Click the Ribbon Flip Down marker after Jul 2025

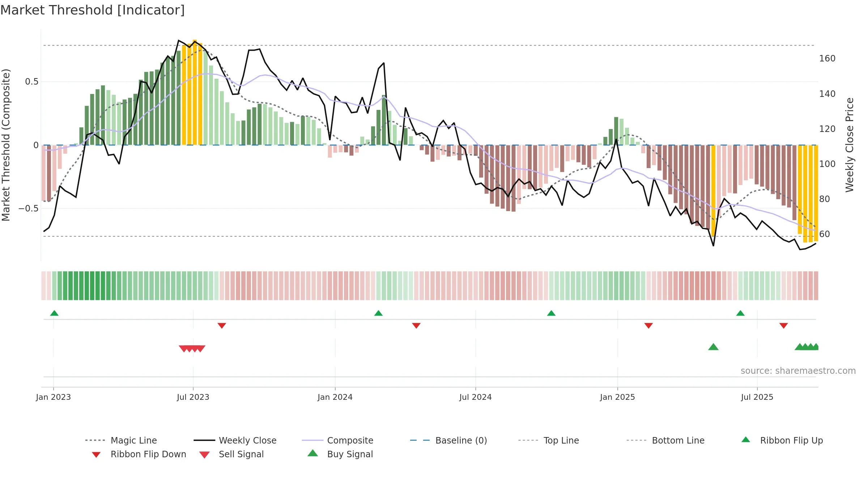(784, 326)
